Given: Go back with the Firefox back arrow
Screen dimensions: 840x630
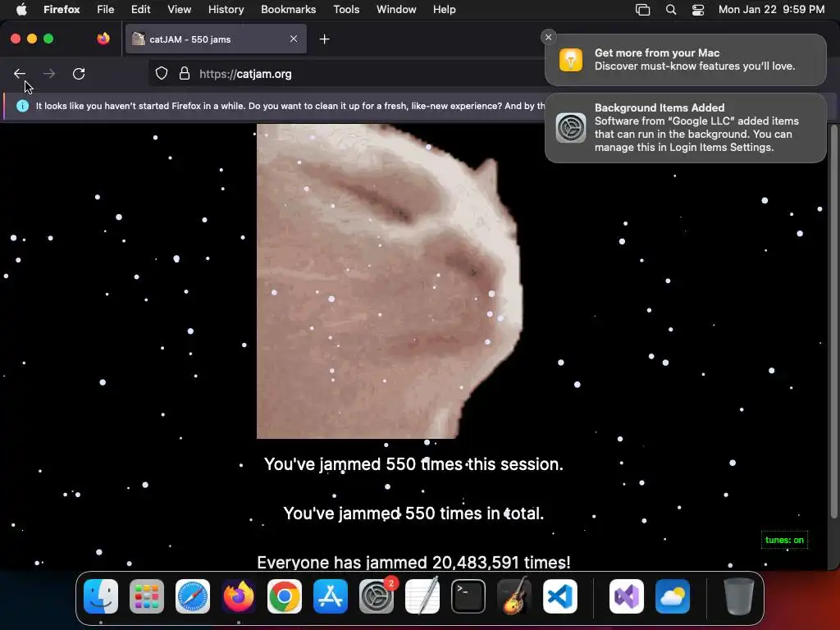Looking at the screenshot, I should tap(20, 74).
